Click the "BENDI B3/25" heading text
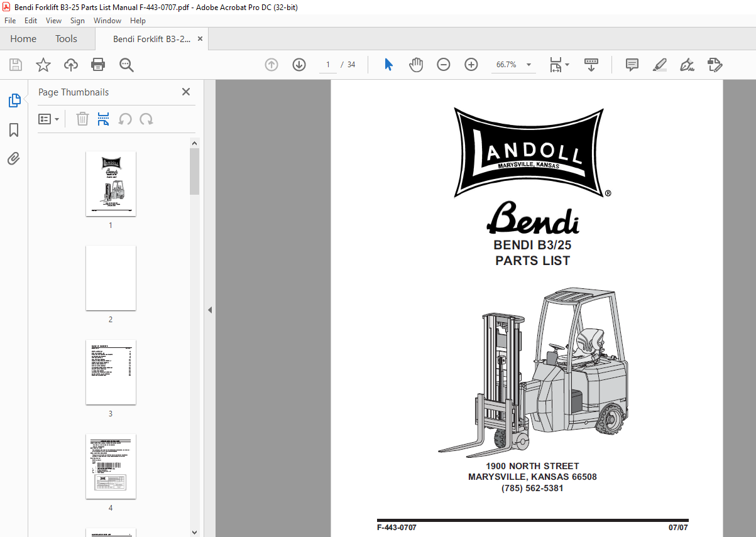The image size is (756, 537). [x=532, y=245]
